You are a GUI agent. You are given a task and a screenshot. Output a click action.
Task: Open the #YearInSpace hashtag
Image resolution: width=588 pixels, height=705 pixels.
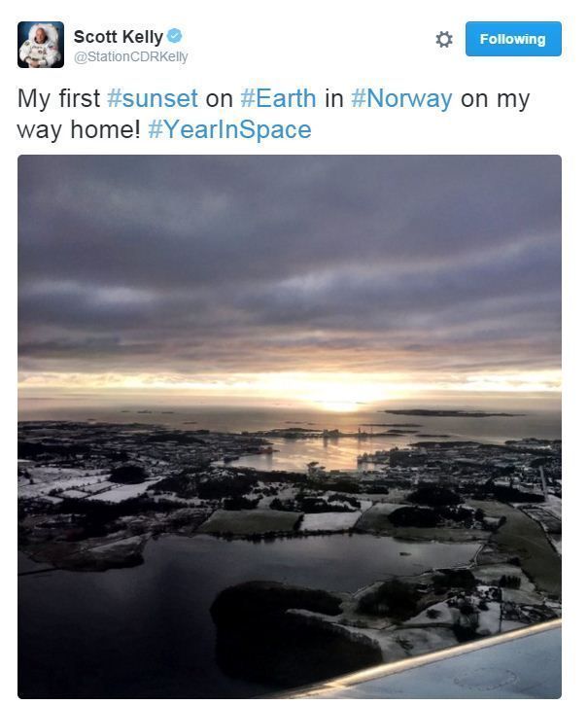coord(230,129)
